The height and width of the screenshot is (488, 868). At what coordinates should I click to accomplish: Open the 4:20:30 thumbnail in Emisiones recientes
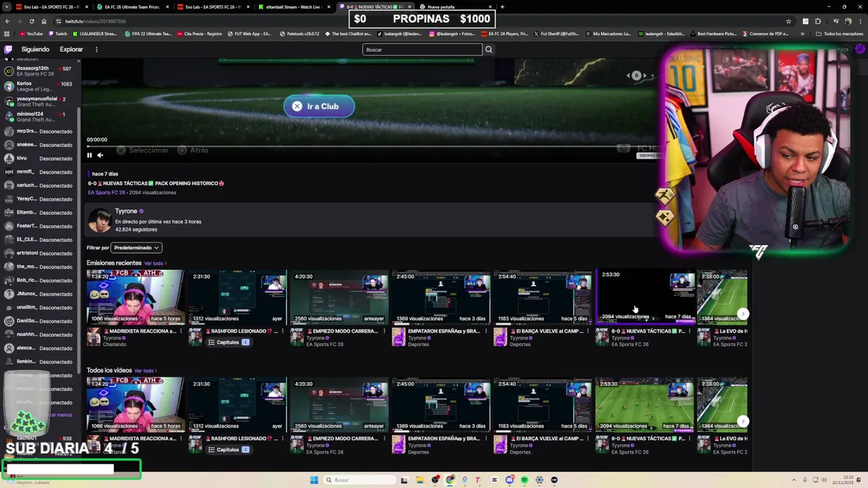pyautogui.click(x=338, y=297)
